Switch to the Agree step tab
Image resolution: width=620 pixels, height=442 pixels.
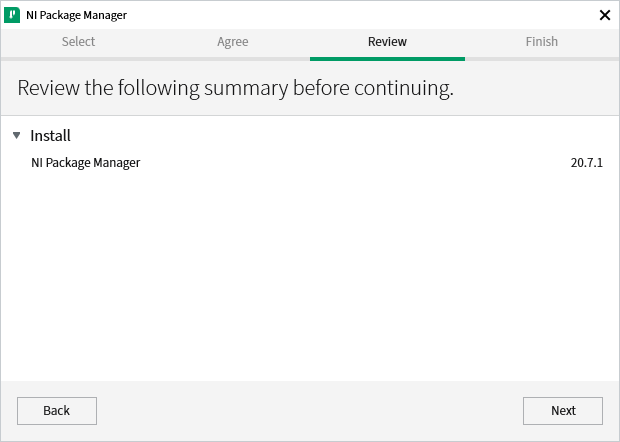[x=232, y=42]
